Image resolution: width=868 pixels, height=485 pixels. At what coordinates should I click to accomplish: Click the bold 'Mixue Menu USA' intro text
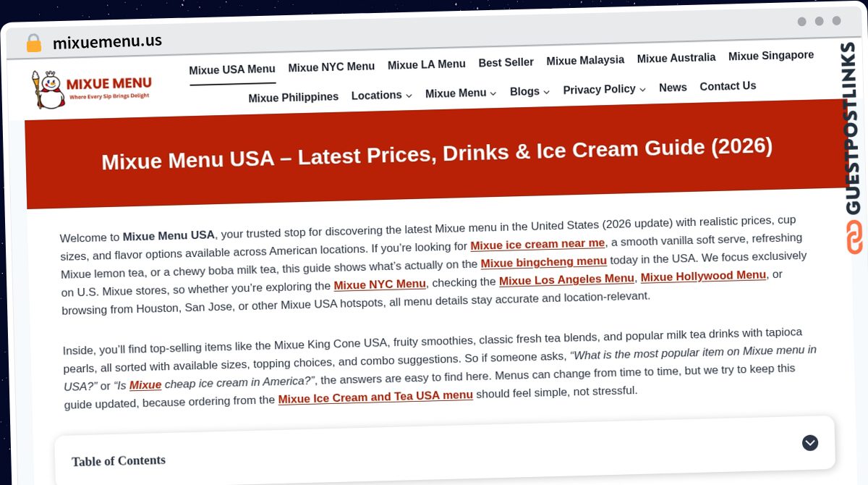point(169,235)
